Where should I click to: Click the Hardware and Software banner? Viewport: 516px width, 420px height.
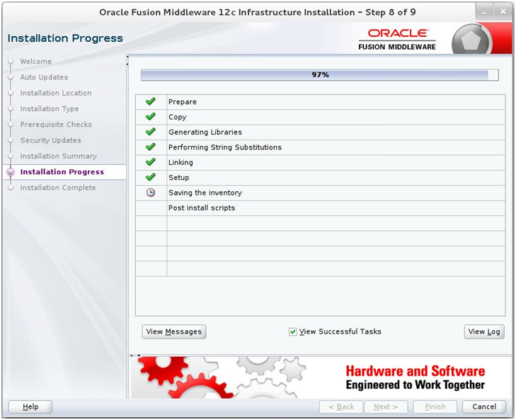(x=321, y=378)
